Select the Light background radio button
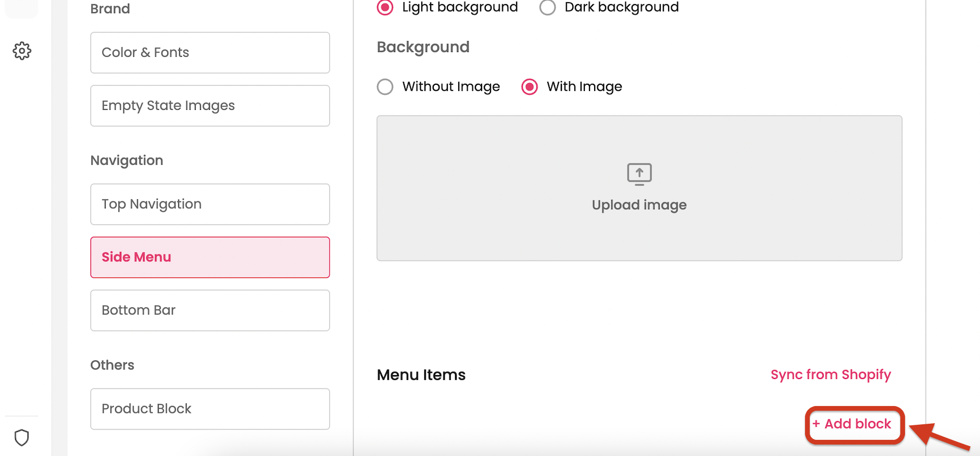980x456 pixels. coord(385,7)
